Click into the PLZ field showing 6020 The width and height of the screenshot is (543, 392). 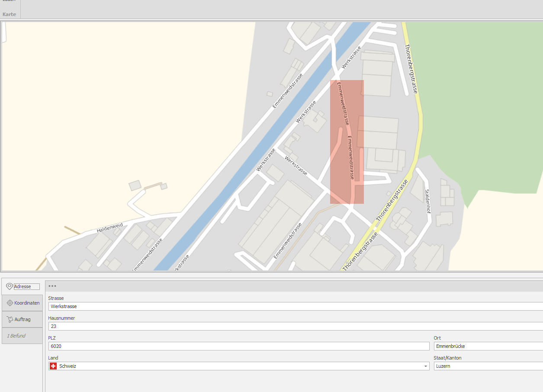pyautogui.click(x=238, y=346)
